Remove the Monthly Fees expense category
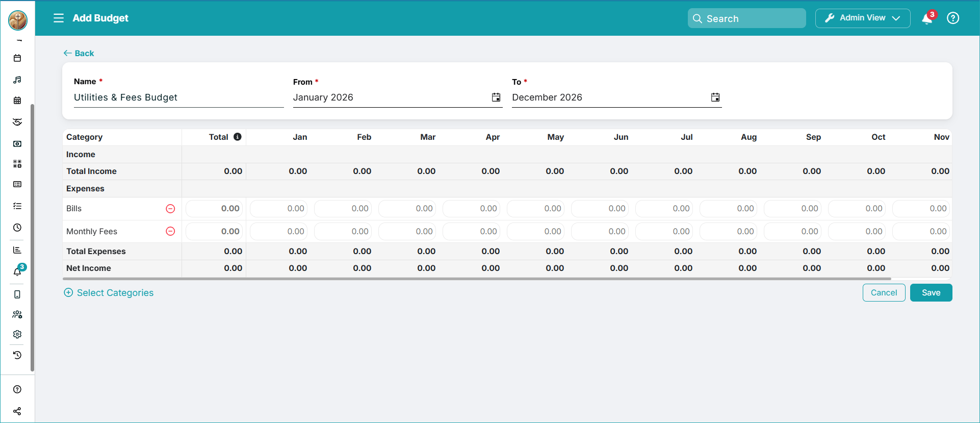Screen dimensions: 980x423 (170, 232)
